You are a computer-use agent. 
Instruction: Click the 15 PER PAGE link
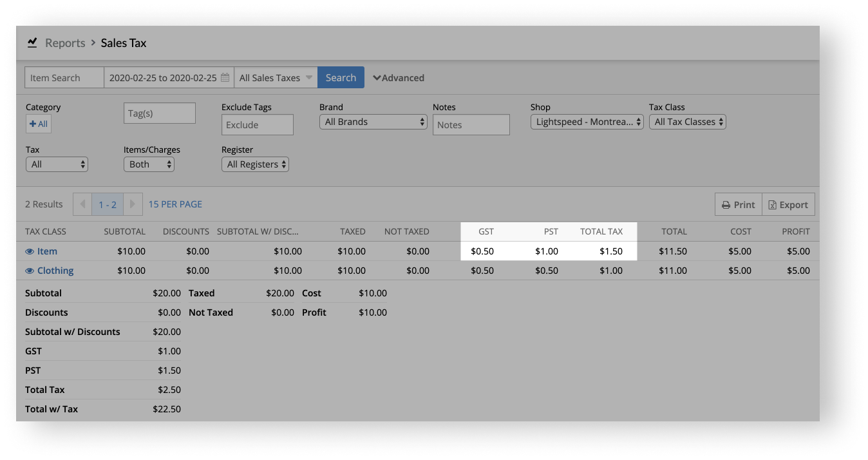click(x=175, y=204)
